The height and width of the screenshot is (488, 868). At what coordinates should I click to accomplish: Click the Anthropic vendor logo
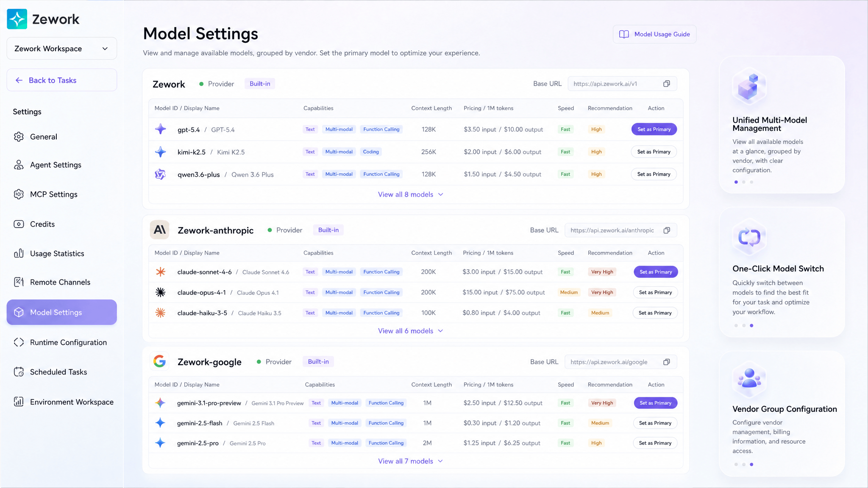pos(160,230)
